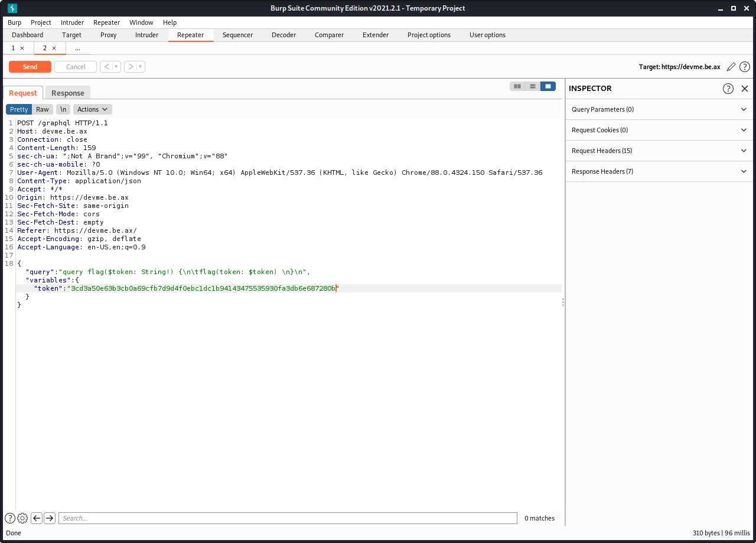This screenshot has height=543, width=756.
Task: Show the Request tab
Action: point(23,93)
